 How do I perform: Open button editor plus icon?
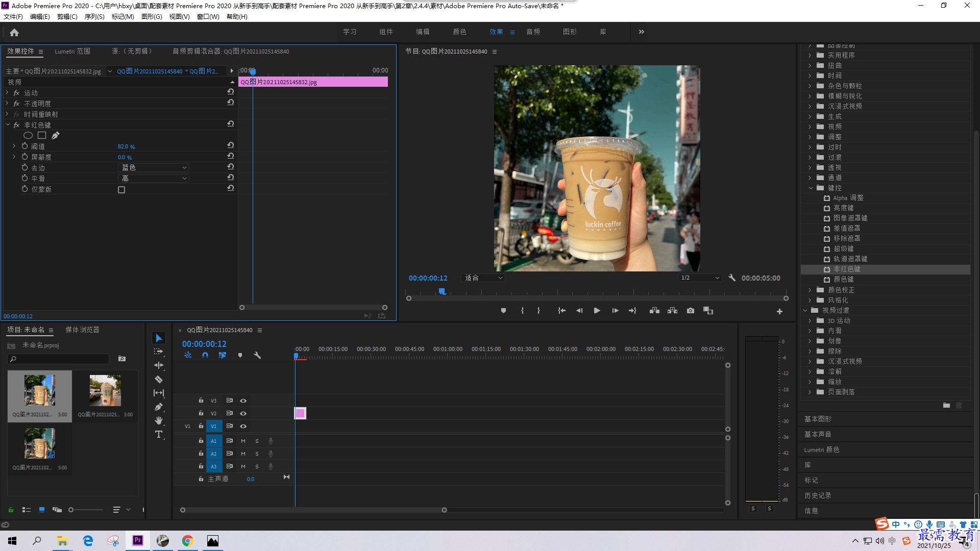(x=779, y=311)
